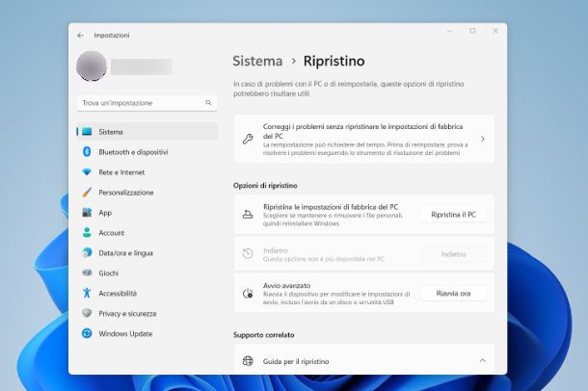The width and height of the screenshot is (588, 391).
Task: Select Sistema in the sidebar
Action: coord(147,132)
